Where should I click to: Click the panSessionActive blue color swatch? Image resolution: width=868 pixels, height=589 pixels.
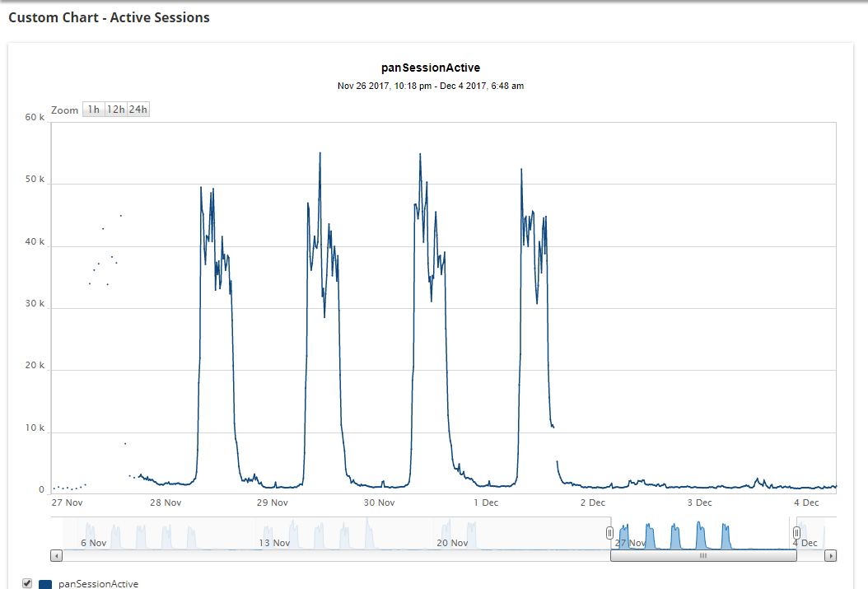coord(45,584)
